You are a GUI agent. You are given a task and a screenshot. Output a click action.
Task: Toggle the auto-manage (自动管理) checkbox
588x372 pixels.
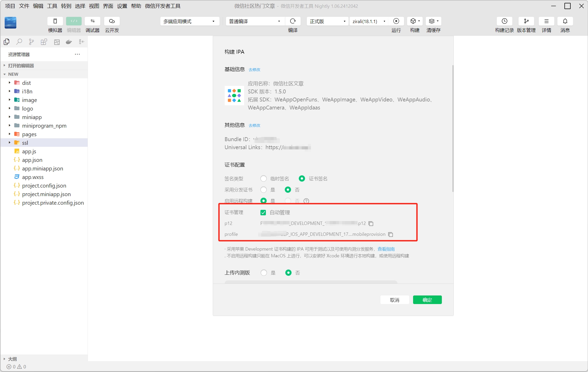click(263, 213)
